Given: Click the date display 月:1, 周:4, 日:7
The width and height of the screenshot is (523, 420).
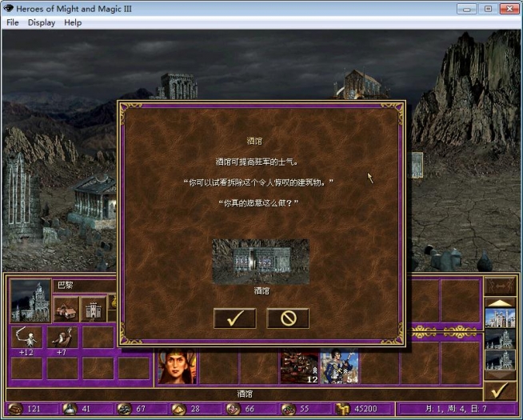Looking at the screenshot, I should tap(456, 409).
